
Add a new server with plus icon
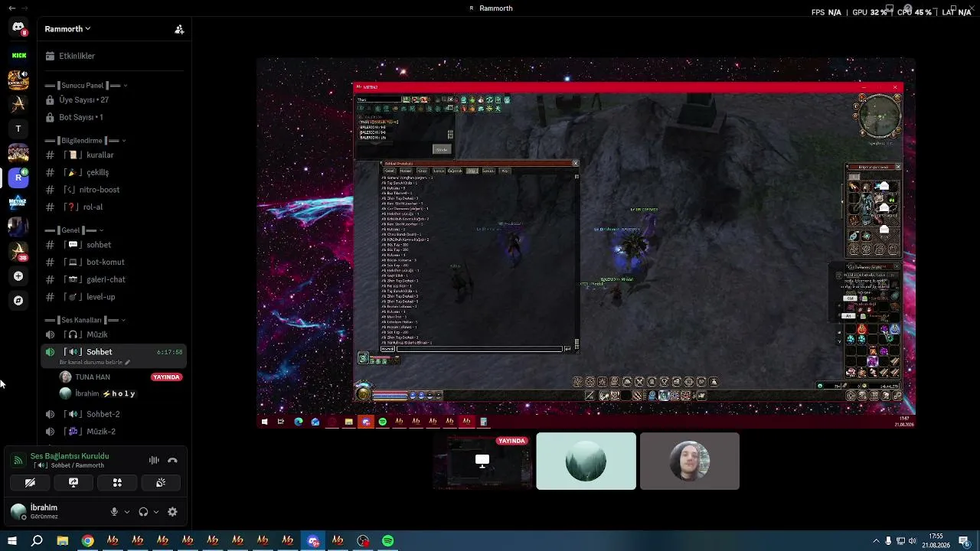18,276
